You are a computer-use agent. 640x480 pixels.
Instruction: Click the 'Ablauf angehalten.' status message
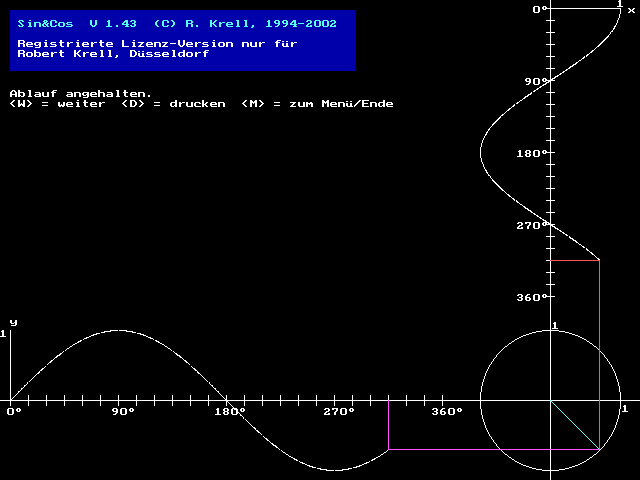click(80, 93)
